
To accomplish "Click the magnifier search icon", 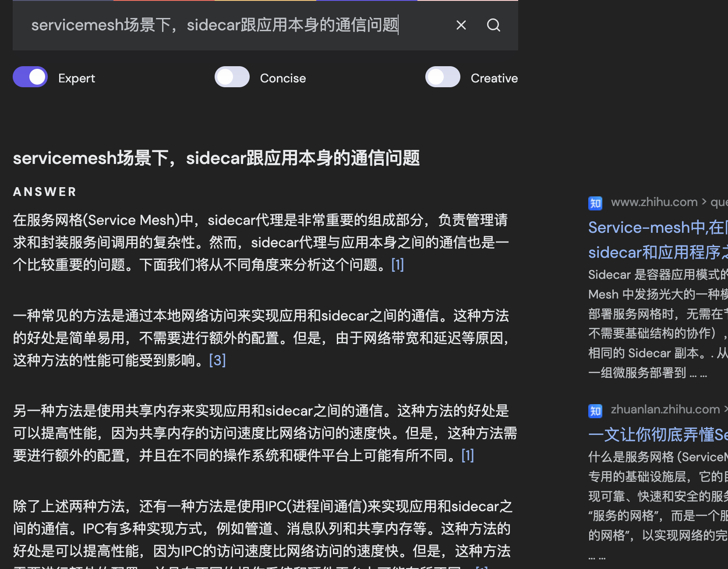I will (x=494, y=25).
